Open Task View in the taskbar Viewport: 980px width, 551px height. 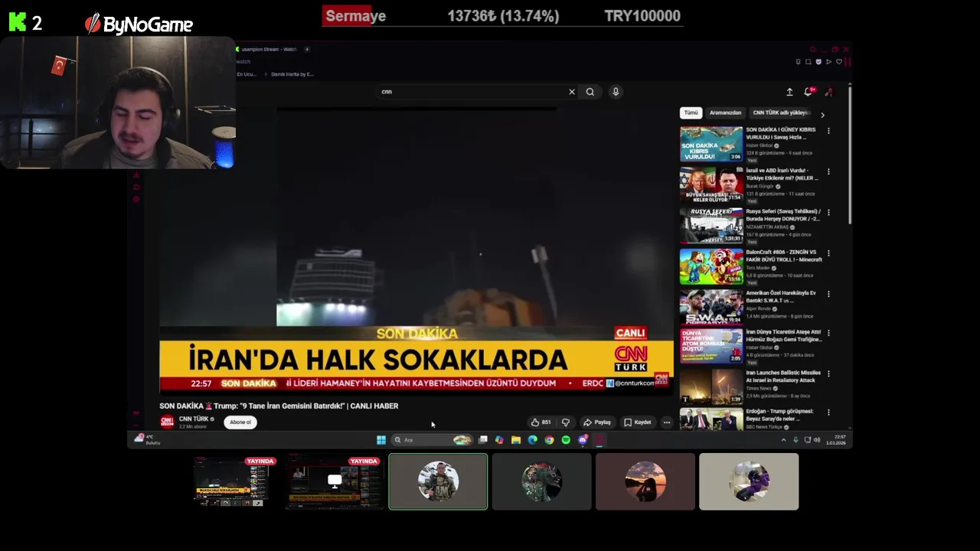pos(483,440)
